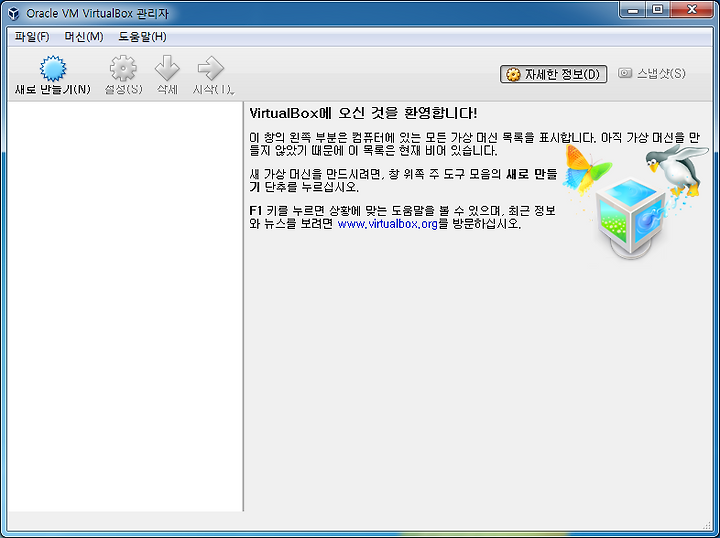
Task: Click the VirtualBox cube icon in title bar
Action: (x=14, y=13)
